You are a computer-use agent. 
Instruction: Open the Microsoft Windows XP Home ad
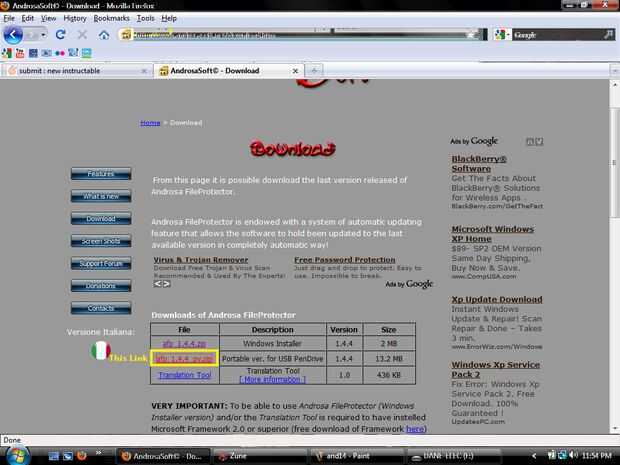(x=493, y=234)
